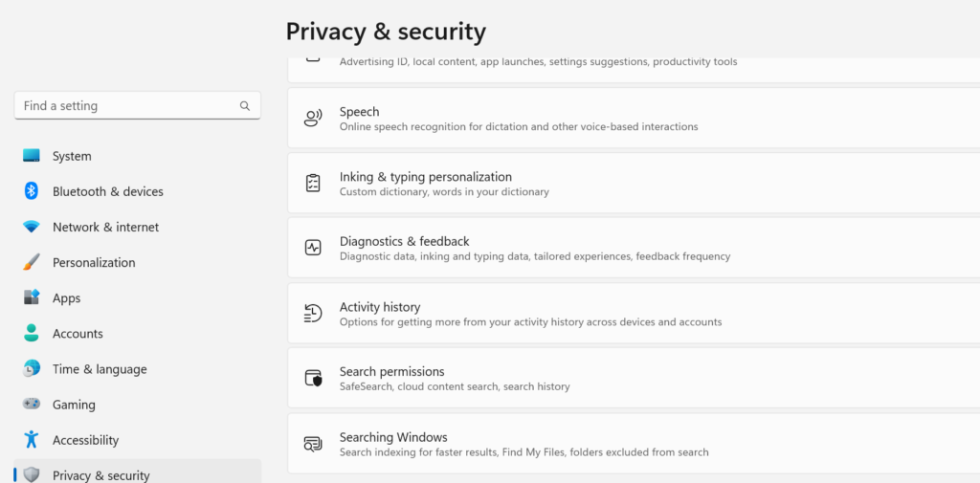The width and height of the screenshot is (980, 483).
Task: Open Network & internet settings
Action: click(x=105, y=227)
